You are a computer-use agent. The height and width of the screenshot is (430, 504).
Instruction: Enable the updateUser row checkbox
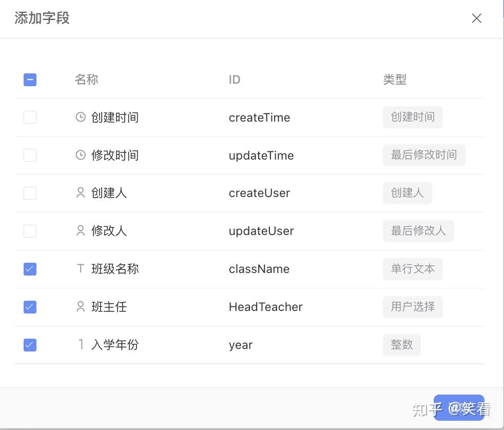pyautogui.click(x=30, y=231)
